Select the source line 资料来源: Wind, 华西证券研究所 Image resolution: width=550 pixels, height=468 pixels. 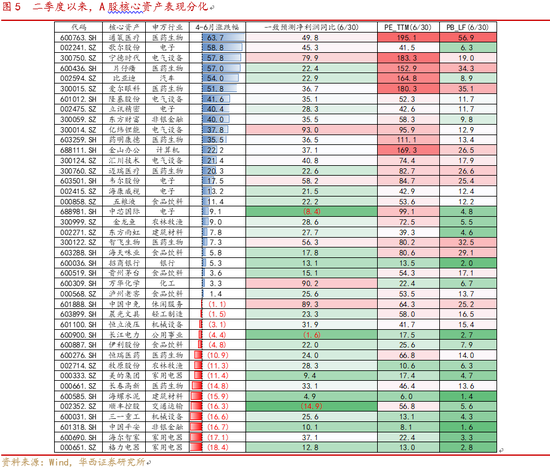pos(74,462)
